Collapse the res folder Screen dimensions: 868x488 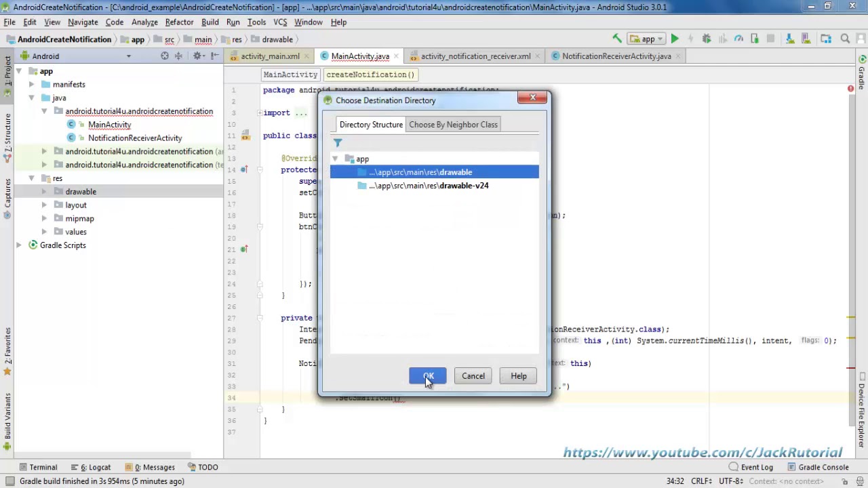31,178
